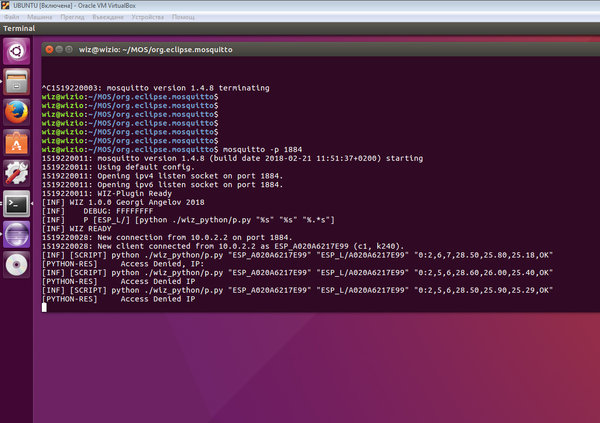Close the mosquitto terminal window

(49, 49)
